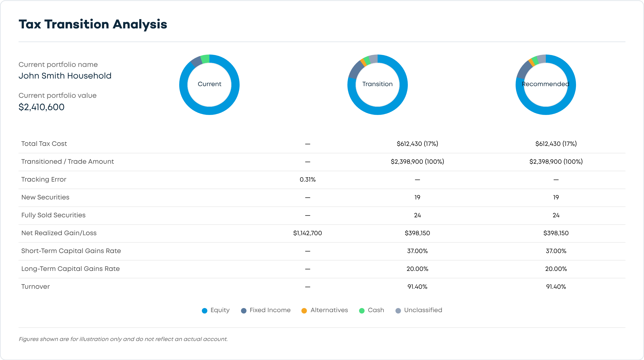Click the $1,142,700 Net Realized Gain value
Image resolution: width=644 pixels, height=360 pixels.
point(308,233)
